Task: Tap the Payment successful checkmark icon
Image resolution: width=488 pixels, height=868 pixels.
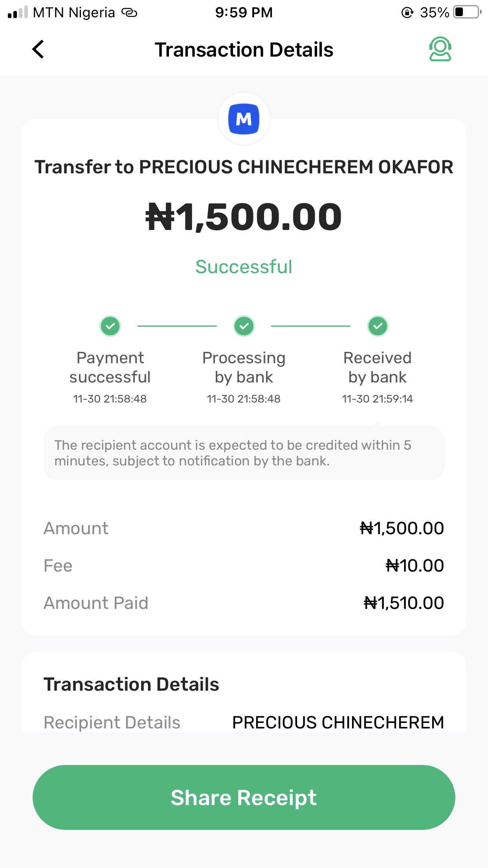Action: tap(110, 326)
